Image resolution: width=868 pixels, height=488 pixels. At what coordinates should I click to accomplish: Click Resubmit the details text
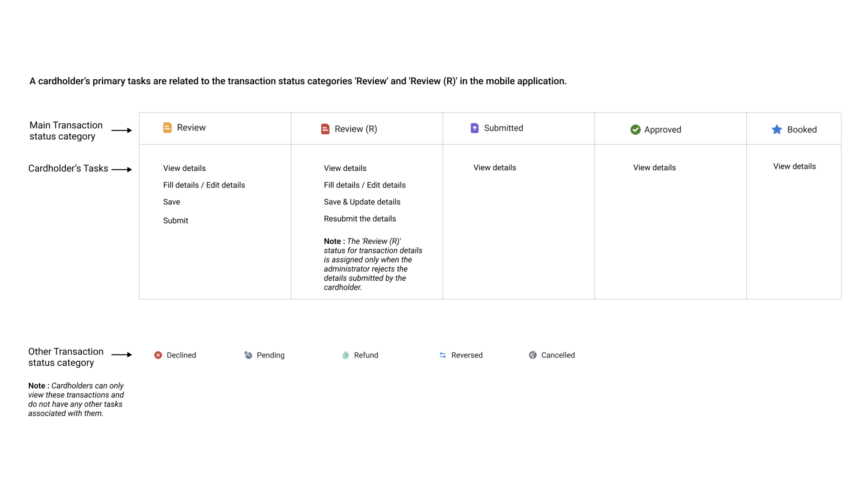359,219
